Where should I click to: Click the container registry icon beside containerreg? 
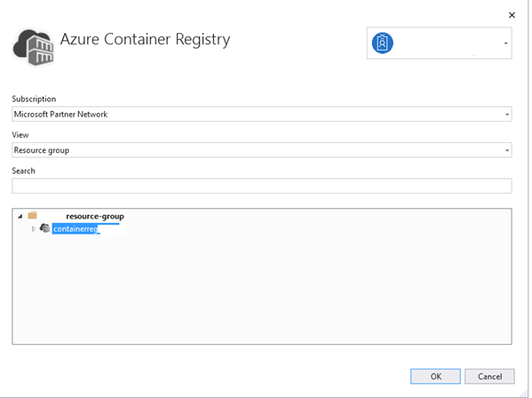pyautogui.click(x=44, y=228)
